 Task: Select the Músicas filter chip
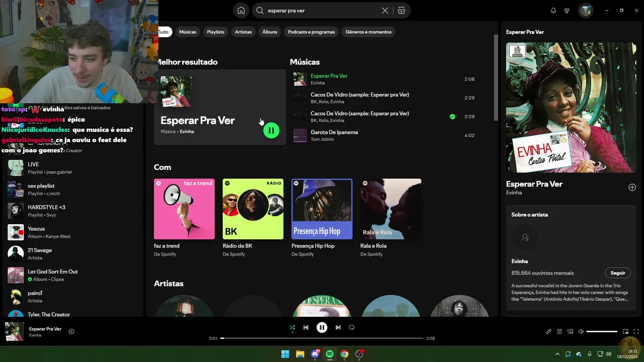[x=188, y=32]
